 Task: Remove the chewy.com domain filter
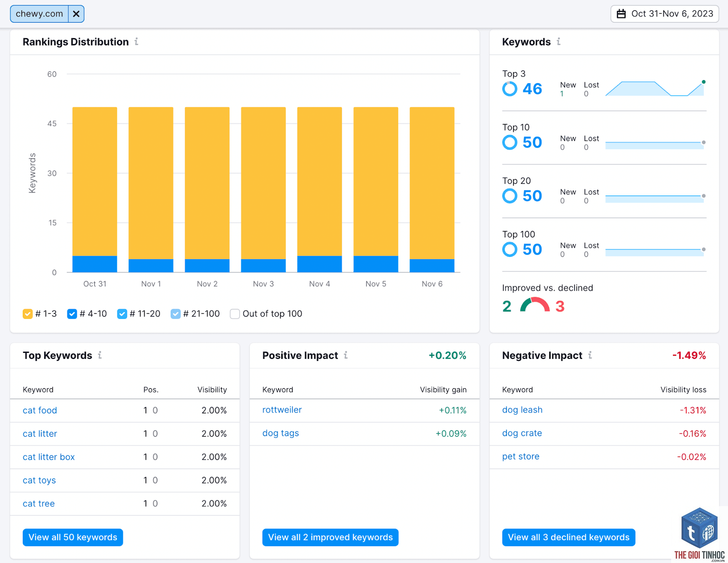[x=76, y=14]
